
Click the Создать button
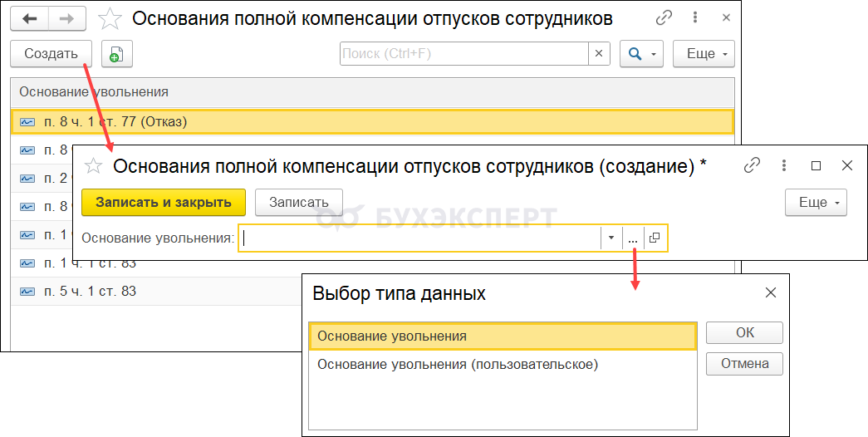tap(51, 54)
